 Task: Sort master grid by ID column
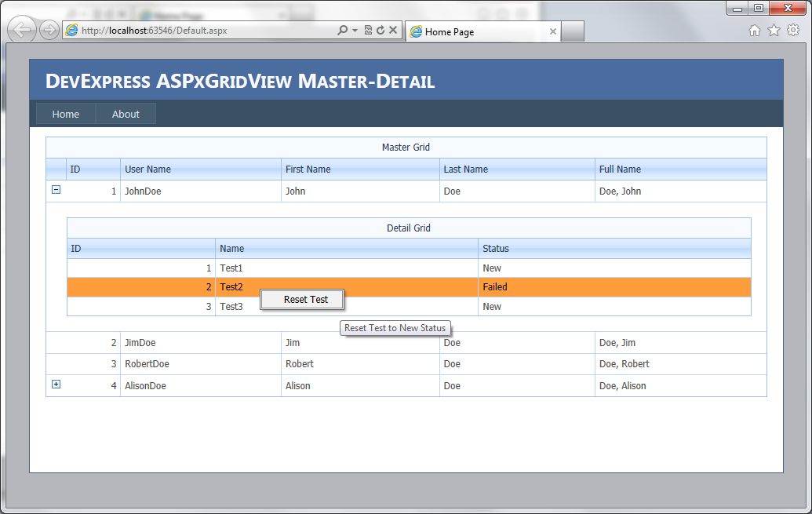click(x=93, y=170)
